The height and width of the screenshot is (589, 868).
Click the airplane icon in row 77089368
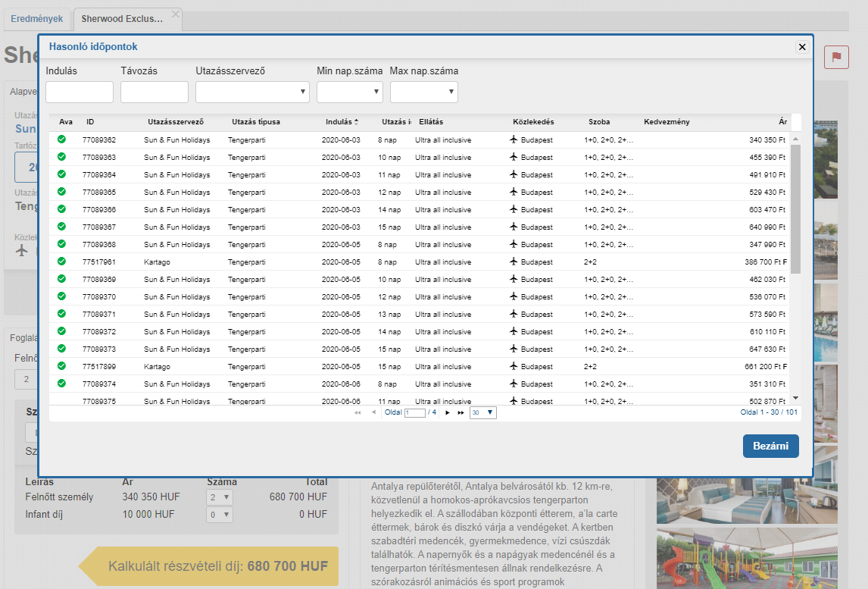point(514,244)
